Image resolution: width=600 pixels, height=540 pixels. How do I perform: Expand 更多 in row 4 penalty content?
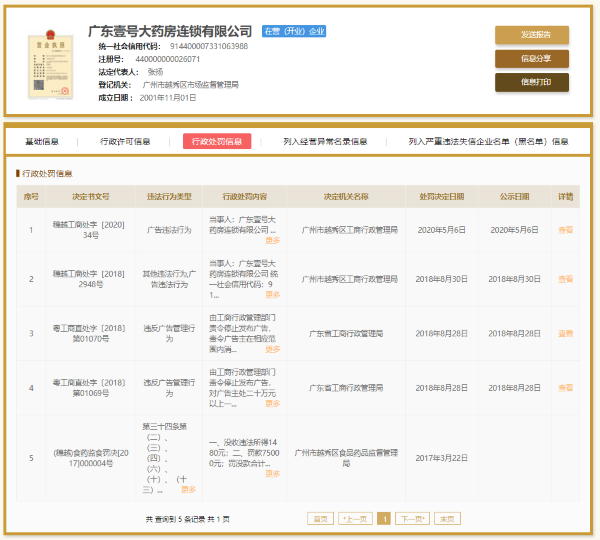pos(272,403)
